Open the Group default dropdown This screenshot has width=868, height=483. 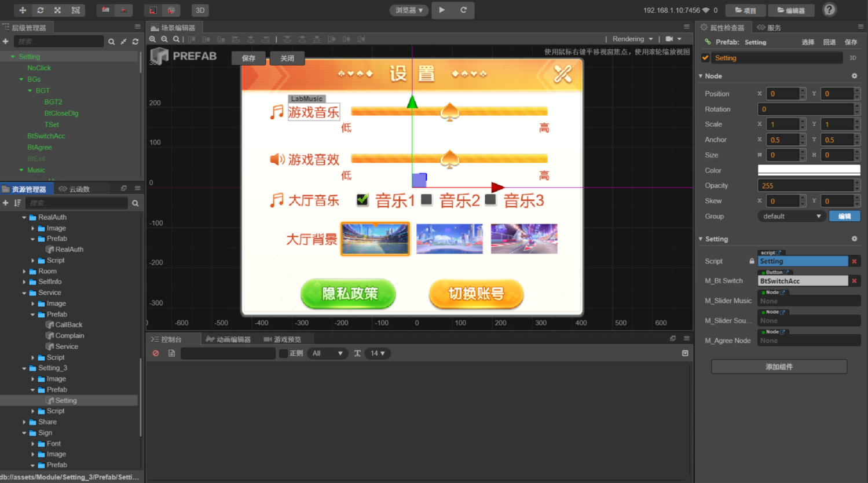[x=791, y=216]
